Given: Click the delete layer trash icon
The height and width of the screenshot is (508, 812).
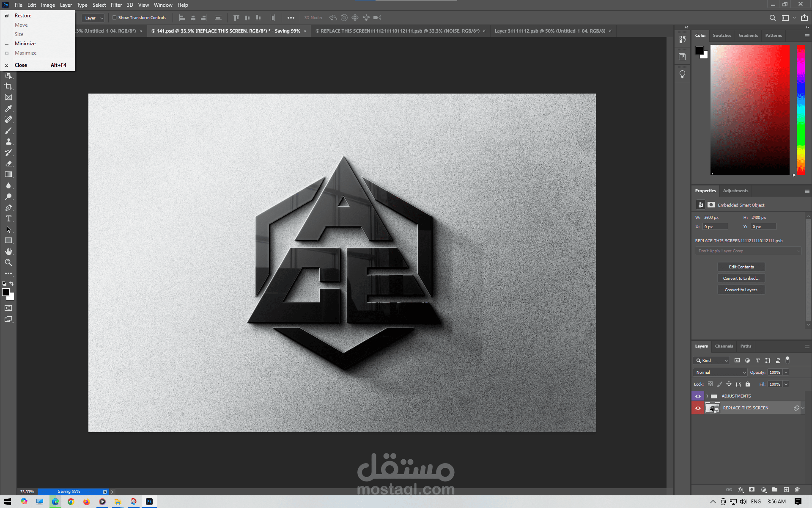Looking at the screenshot, I should point(797,490).
